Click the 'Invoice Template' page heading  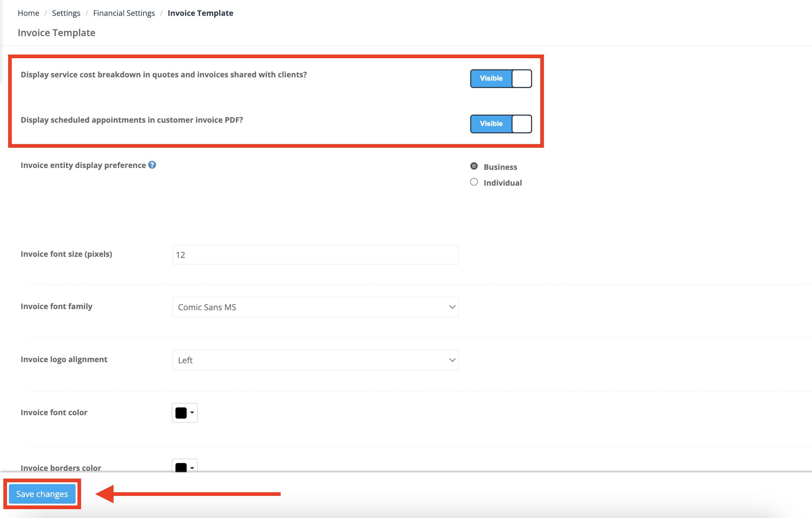(56, 33)
